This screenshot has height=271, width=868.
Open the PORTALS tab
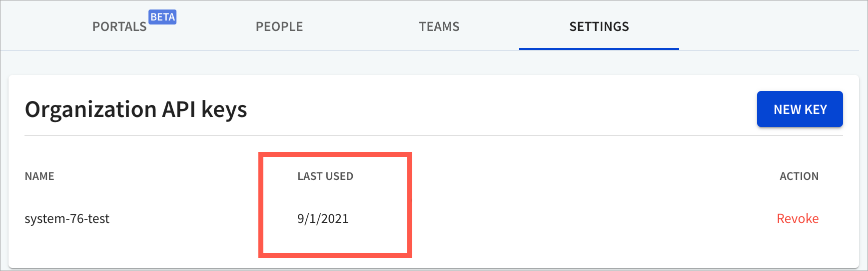coord(119,26)
